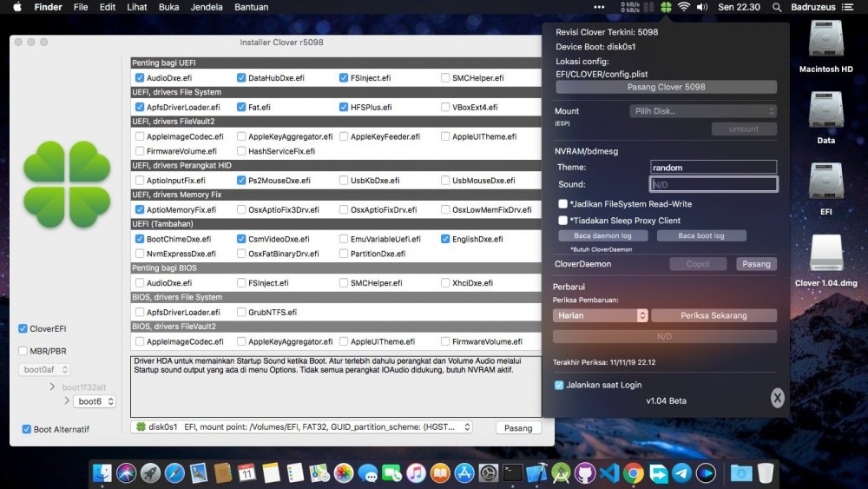Open the File menu
The width and height of the screenshot is (868, 489).
click(81, 7)
